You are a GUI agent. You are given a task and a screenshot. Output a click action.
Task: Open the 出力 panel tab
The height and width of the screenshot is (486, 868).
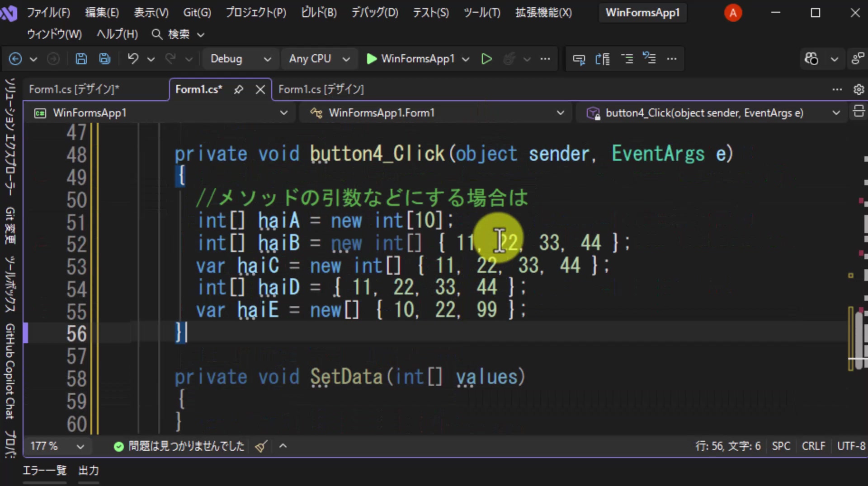coord(89,471)
